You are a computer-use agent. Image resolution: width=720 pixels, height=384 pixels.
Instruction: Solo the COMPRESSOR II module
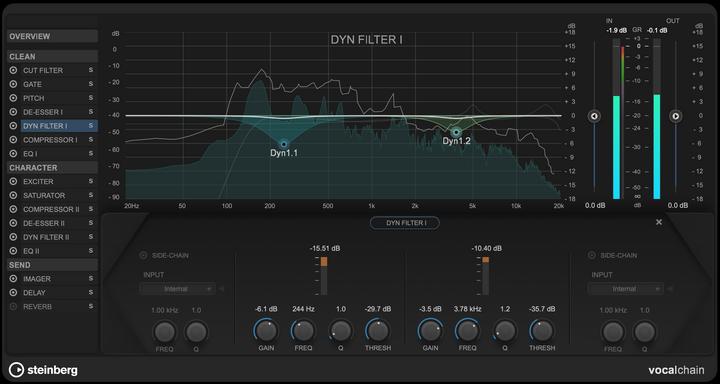91,209
